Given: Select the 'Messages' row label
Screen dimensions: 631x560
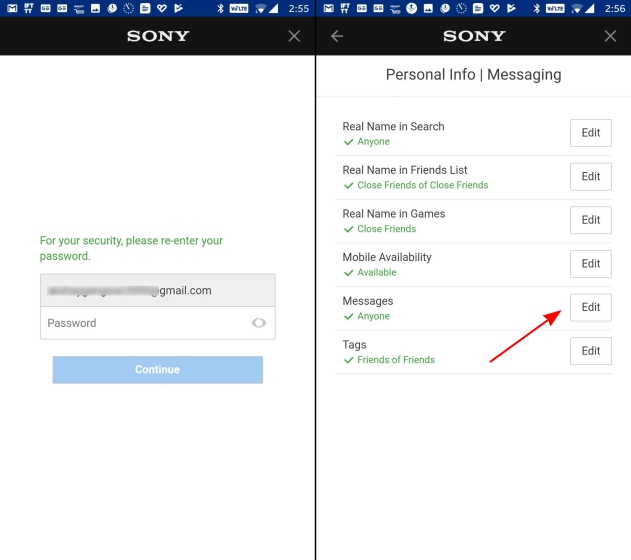Looking at the screenshot, I should click(368, 301).
